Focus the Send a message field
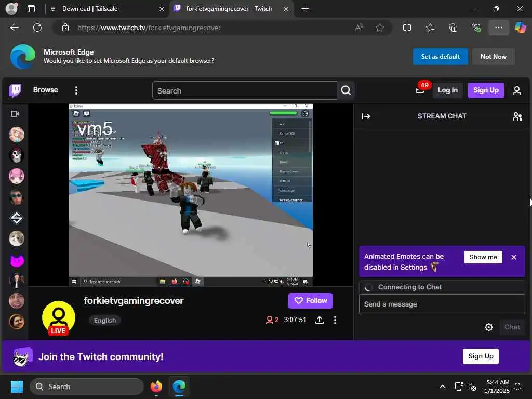This screenshot has height=399, width=532. (x=442, y=304)
